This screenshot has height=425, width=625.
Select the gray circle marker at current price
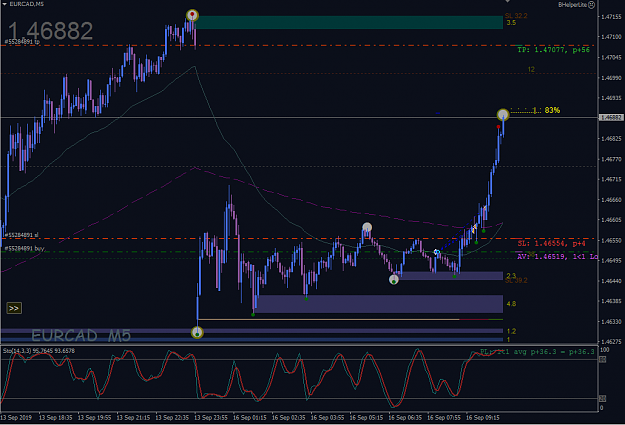click(x=503, y=114)
